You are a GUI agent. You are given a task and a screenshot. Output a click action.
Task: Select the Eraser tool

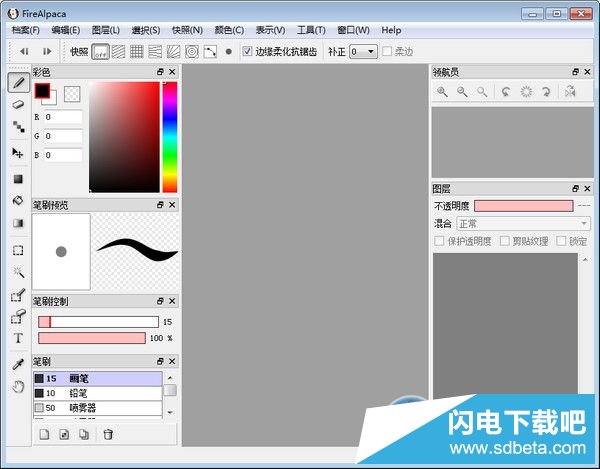[x=18, y=104]
